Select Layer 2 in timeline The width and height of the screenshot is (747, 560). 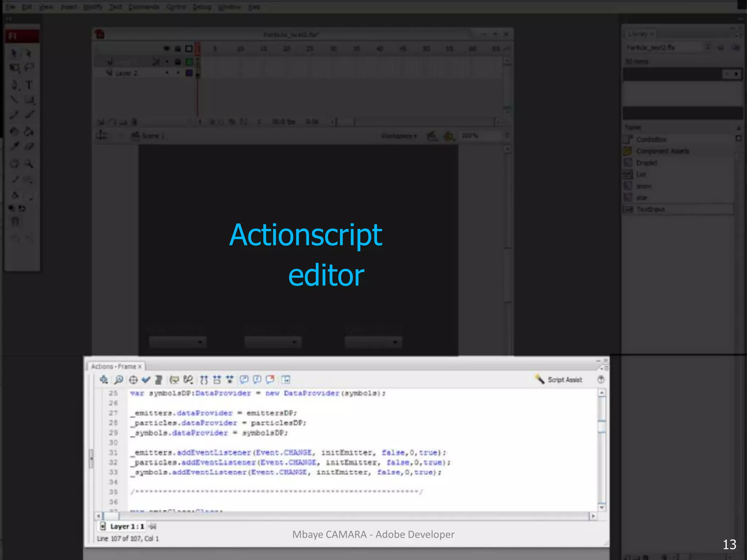pos(127,73)
